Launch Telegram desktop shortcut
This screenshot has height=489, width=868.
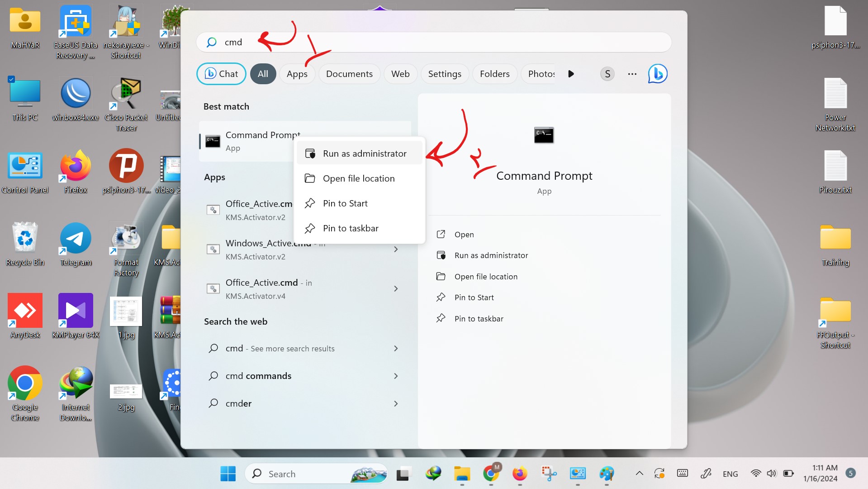[x=76, y=244]
